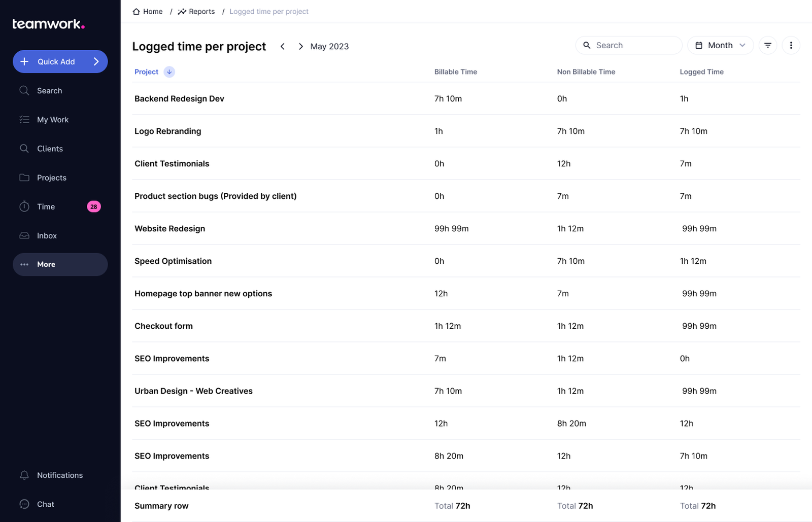Expand Quick Add arrow chevron
The width and height of the screenshot is (812, 522).
coord(96,61)
